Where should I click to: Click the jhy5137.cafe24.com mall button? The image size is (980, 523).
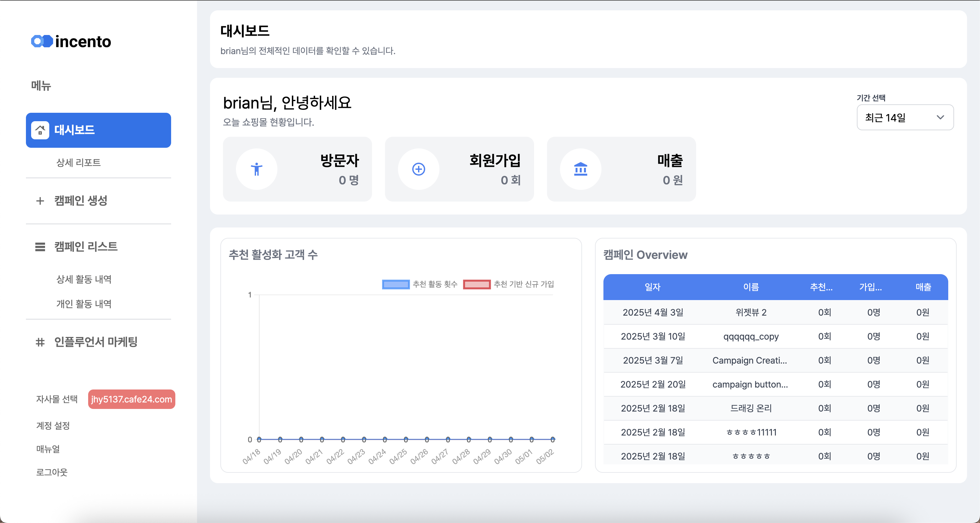tap(132, 399)
